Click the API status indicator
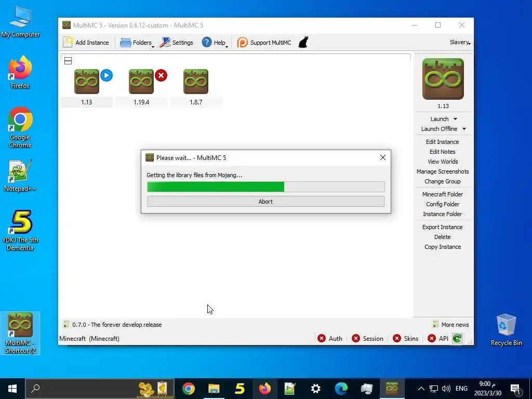The height and width of the screenshot is (399, 532). coord(438,339)
